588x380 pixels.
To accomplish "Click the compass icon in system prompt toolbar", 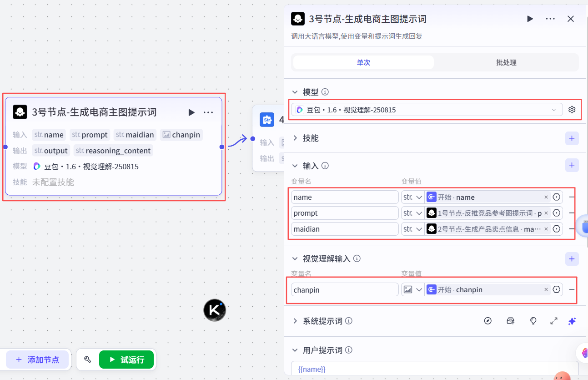I will pos(488,321).
